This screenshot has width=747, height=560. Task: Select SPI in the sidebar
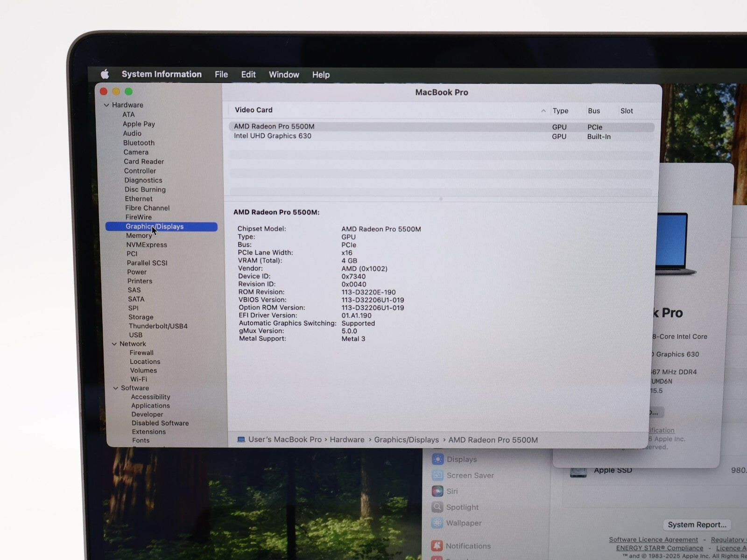coord(134,308)
